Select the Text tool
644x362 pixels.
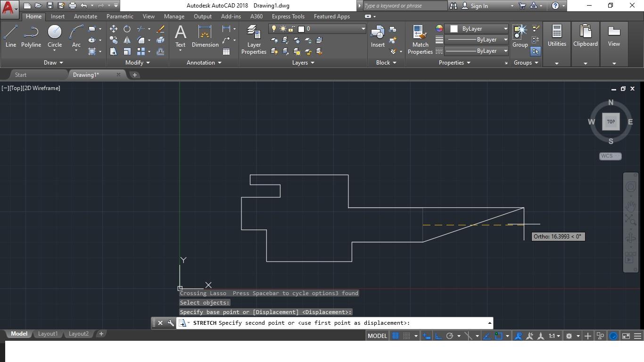click(x=180, y=37)
